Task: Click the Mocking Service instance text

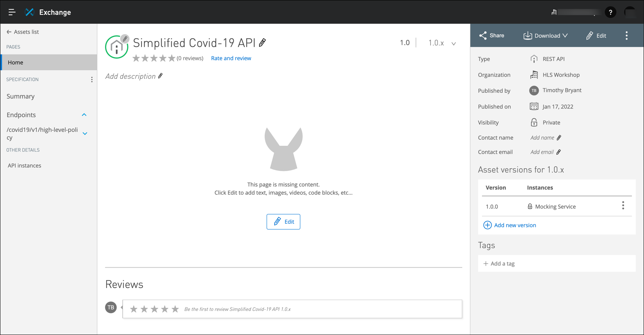Action: pos(555,207)
